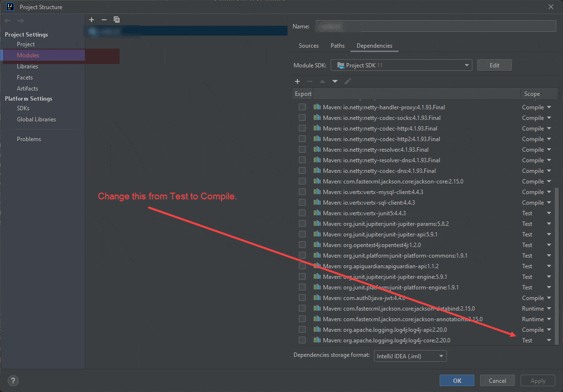The width and height of the screenshot is (563, 392).
Task: Click library icon for vertx-mysql-client
Action: pyautogui.click(x=317, y=192)
